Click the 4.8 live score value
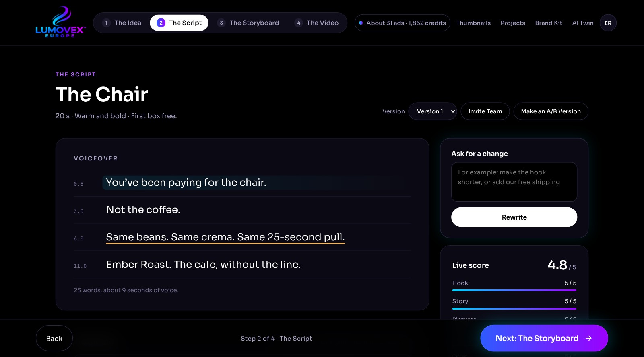 [557, 265]
